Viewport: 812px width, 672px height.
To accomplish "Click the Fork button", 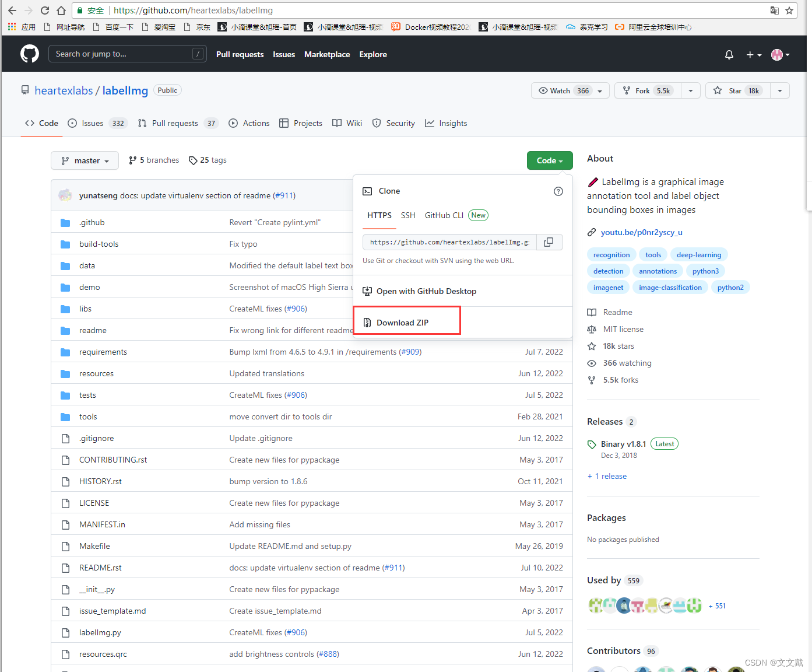I will tap(648, 90).
